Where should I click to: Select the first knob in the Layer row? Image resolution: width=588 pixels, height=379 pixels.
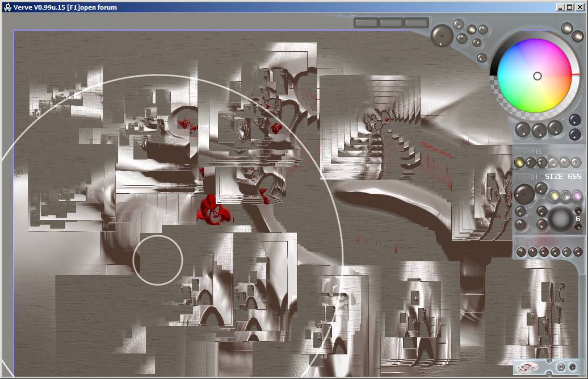521,252
